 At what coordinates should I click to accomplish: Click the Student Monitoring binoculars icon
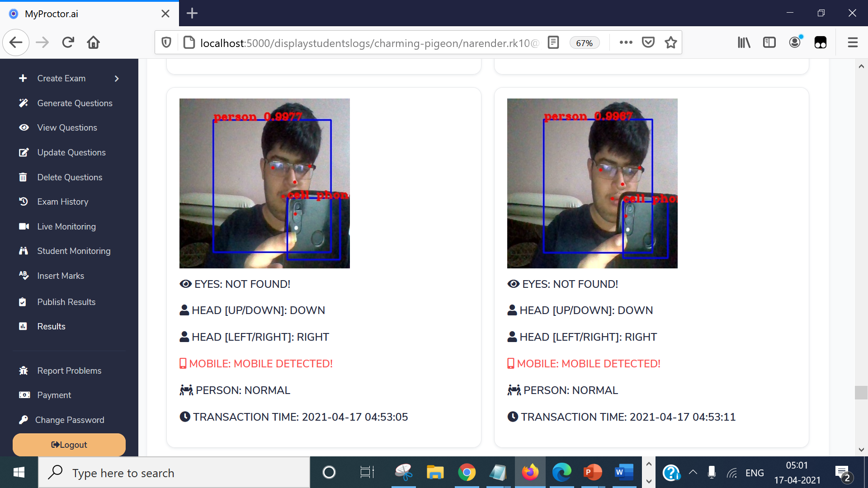tap(24, 251)
